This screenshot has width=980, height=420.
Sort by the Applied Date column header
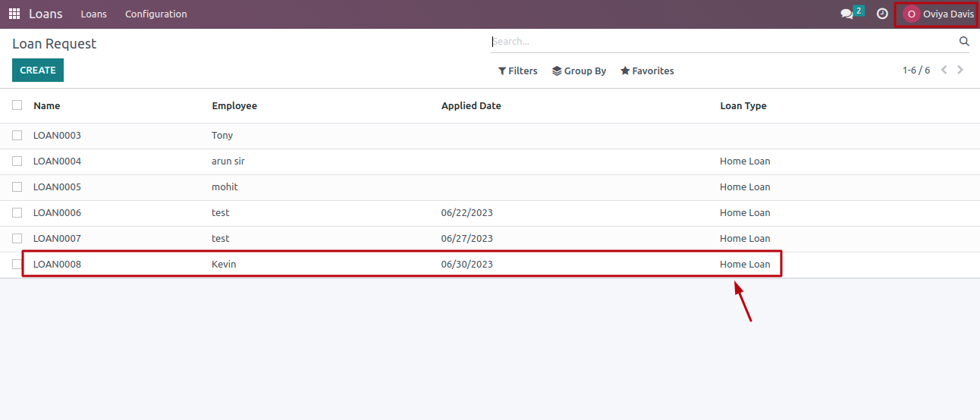(x=471, y=105)
